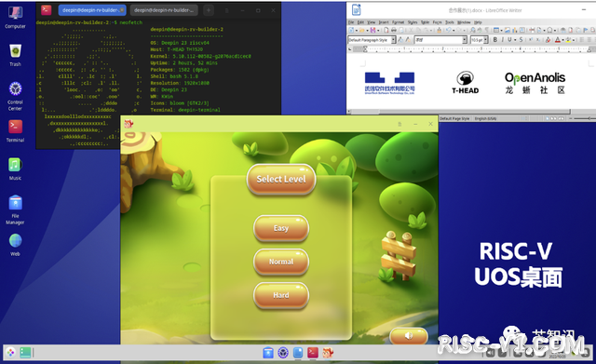The height and width of the screenshot is (364, 596).
Task: Switch to the game icon in dock
Action: click(x=328, y=353)
